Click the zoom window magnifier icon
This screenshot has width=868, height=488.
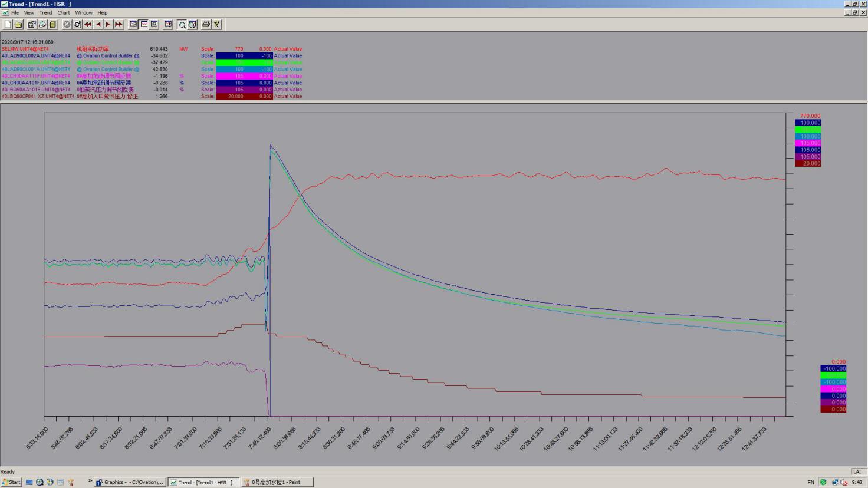pos(192,24)
